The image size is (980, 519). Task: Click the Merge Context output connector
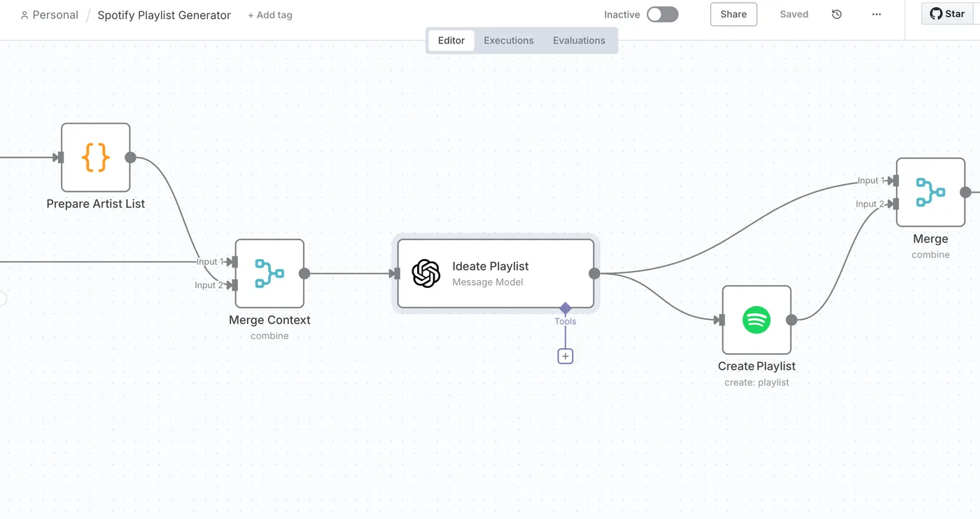304,273
